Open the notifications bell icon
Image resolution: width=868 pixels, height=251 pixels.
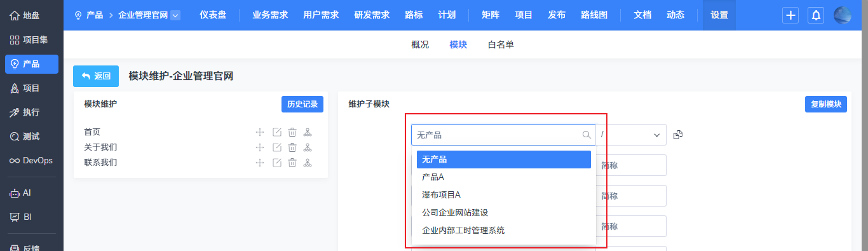click(816, 15)
